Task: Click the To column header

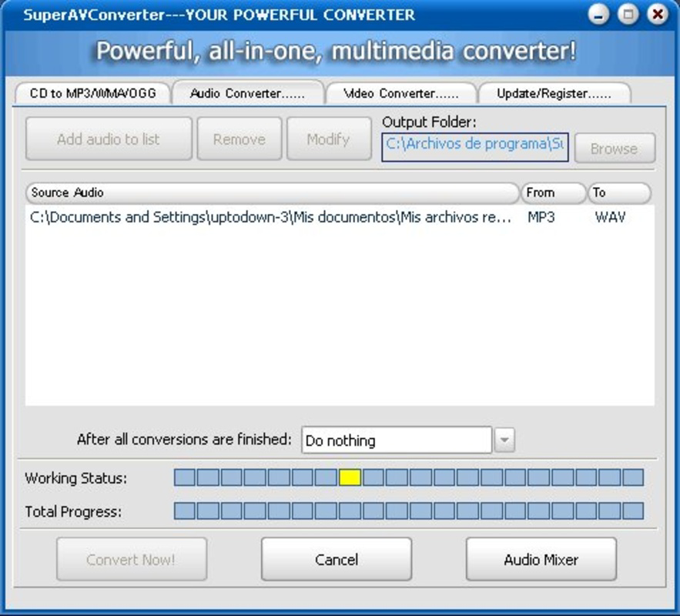Action: point(619,193)
